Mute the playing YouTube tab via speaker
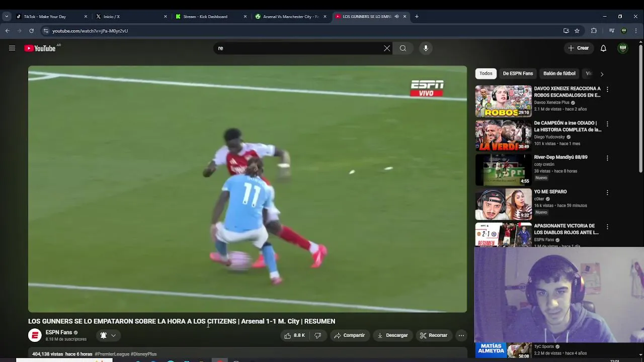644x362 pixels. pos(396,17)
